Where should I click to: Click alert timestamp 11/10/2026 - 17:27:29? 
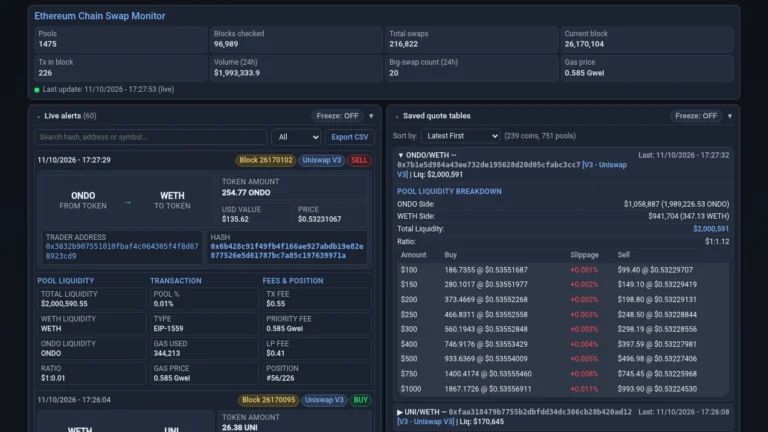point(74,160)
